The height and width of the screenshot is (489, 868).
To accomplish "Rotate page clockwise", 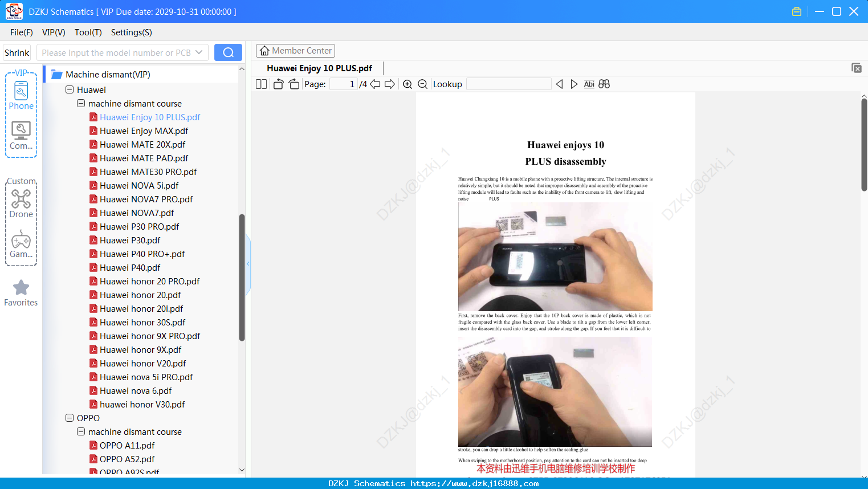I will pos(294,84).
